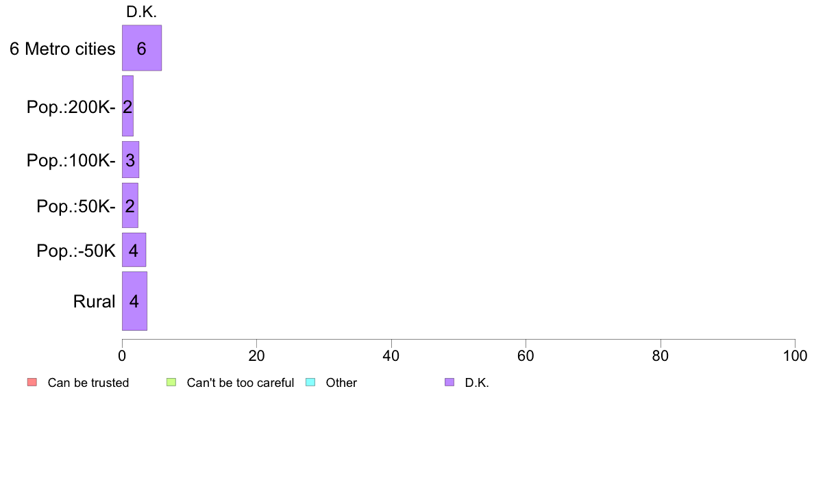The width and height of the screenshot is (814, 504).
Task: Select the Pop.:-50K bar showing 4
Action: [x=134, y=250]
